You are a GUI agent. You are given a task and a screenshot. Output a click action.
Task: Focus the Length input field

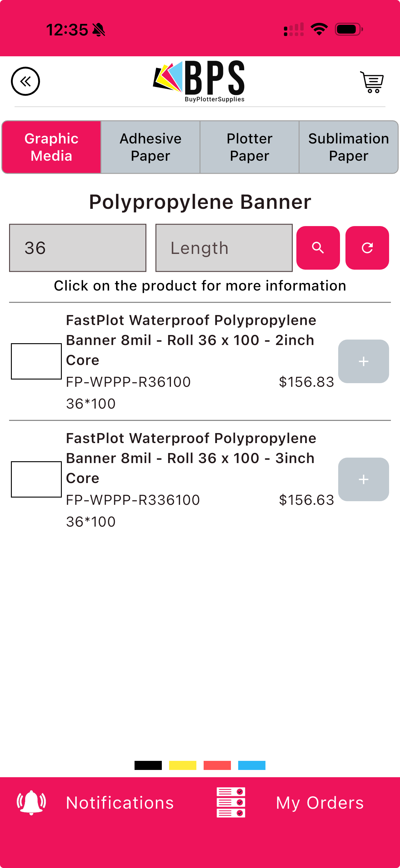click(224, 248)
